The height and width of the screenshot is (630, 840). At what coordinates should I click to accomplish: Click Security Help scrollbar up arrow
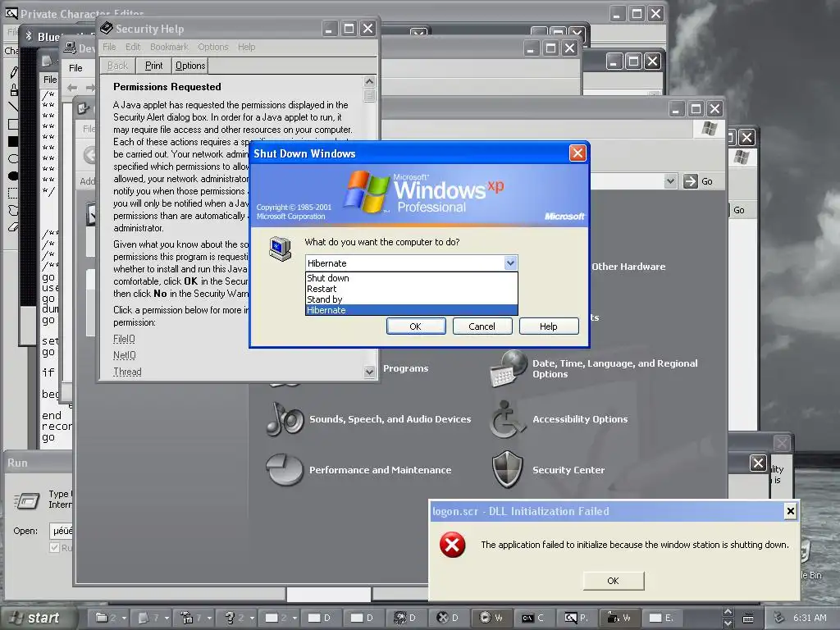pos(369,81)
